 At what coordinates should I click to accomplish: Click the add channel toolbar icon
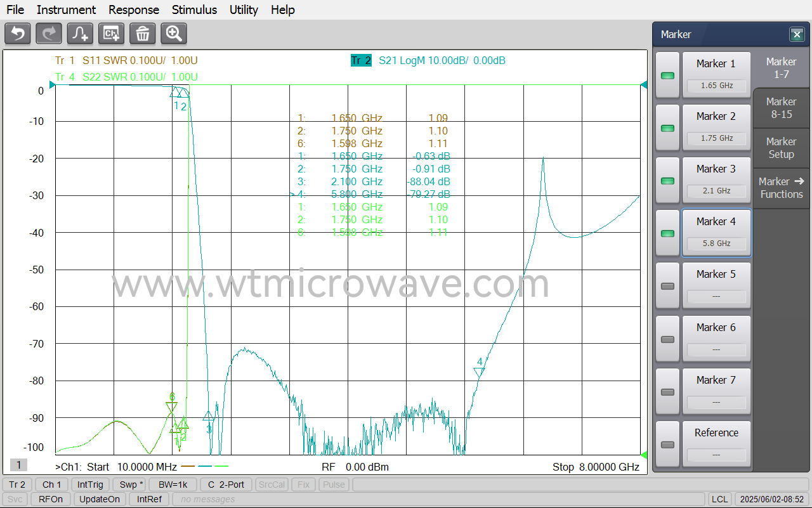pyautogui.click(x=112, y=34)
